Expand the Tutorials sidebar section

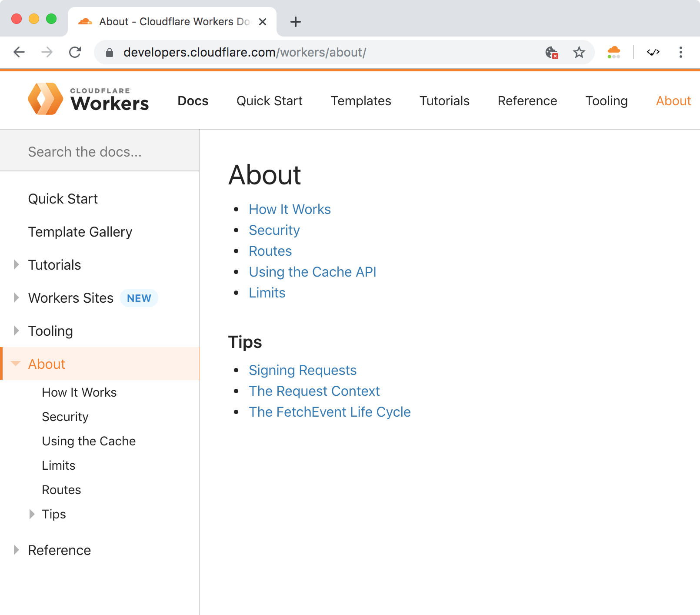point(16,264)
